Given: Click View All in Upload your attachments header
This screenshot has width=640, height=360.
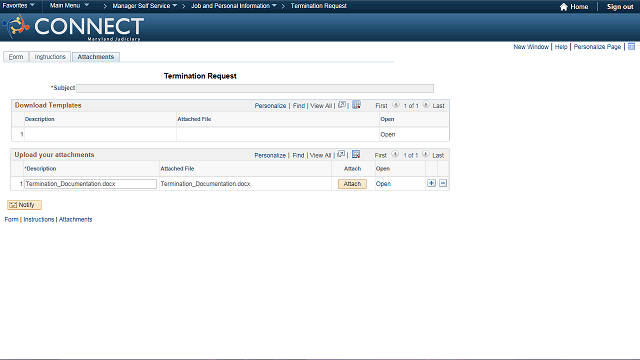Looking at the screenshot, I should [x=320, y=156].
